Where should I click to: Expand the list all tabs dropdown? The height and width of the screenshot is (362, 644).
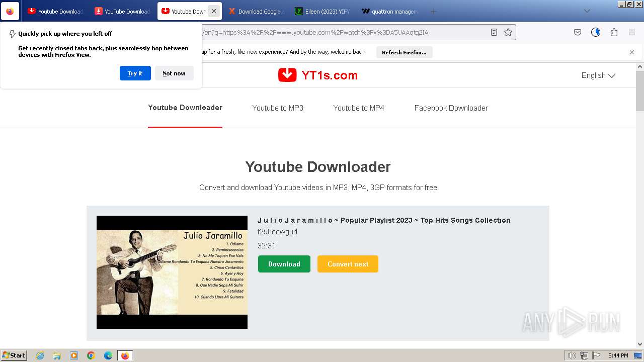[587, 11]
